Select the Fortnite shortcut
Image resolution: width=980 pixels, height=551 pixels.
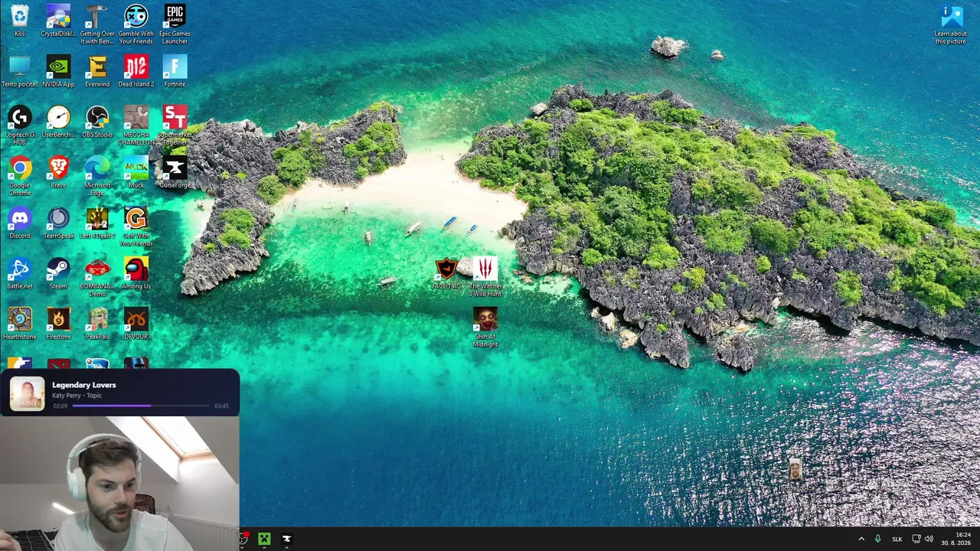click(x=175, y=71)
